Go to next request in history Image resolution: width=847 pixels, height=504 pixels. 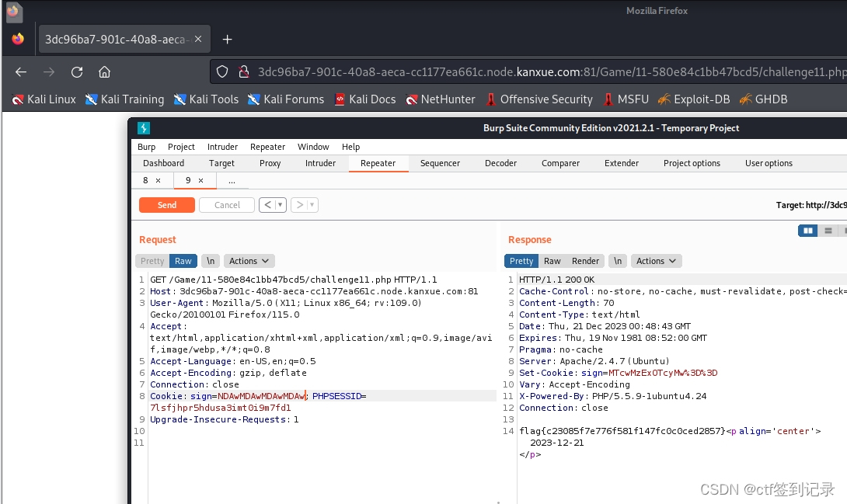pyautogui.click(x=299, y=204)
